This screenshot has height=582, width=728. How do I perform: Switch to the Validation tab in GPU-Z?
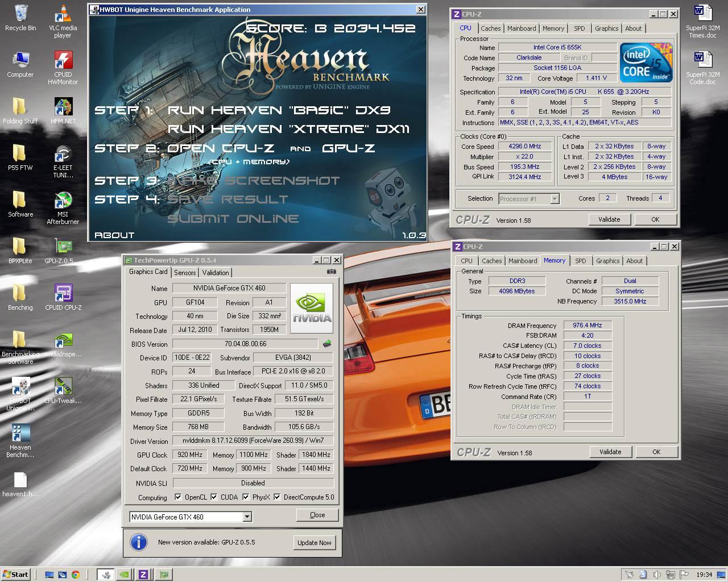tap(216, 273)
